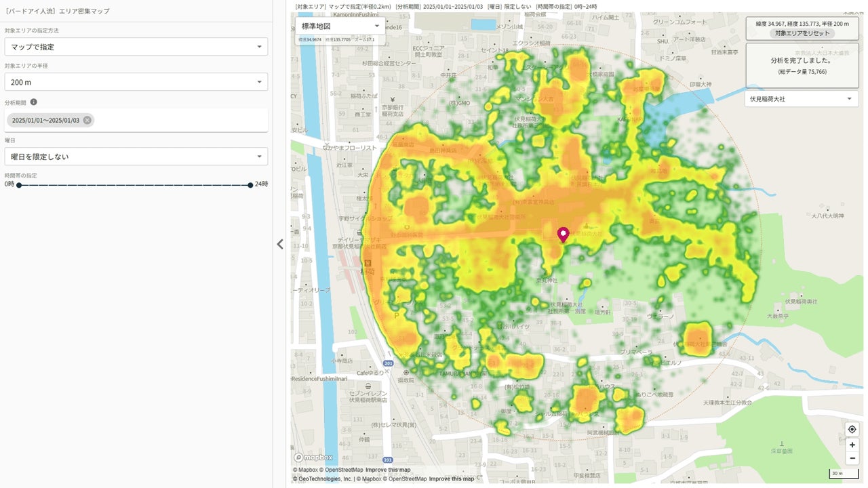This screenshot has width=868, height=488.
Task: Click the 分析期間 date range field
Action: click(x=136, y=120)
